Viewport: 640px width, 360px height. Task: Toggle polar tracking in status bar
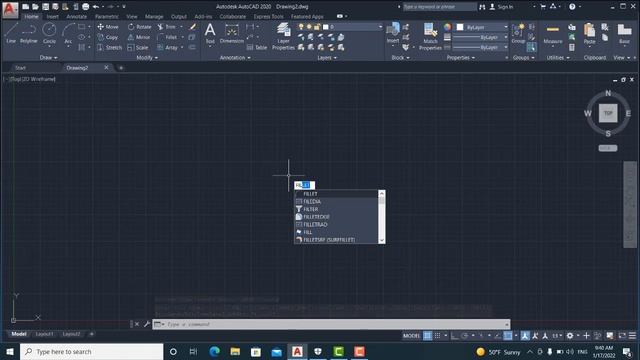[x=464, y=336]
